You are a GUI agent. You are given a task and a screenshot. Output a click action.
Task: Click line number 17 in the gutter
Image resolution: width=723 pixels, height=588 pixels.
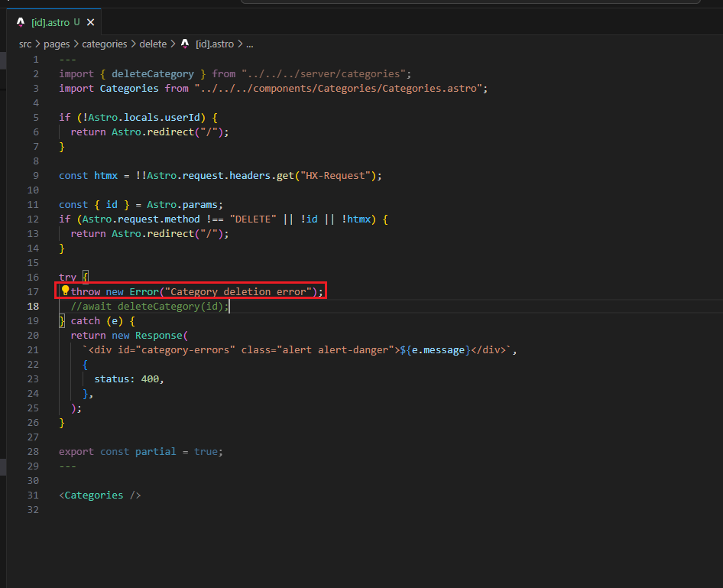33,292
